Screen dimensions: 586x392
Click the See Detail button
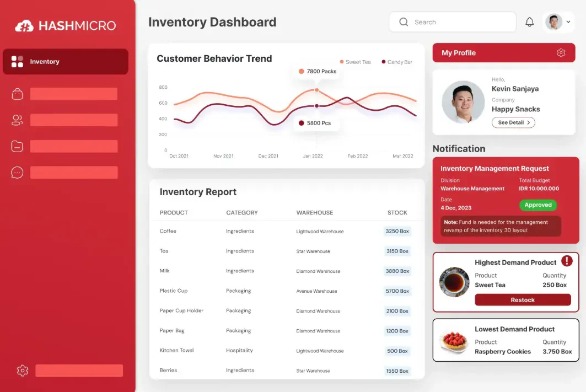[x=513, y=122]
